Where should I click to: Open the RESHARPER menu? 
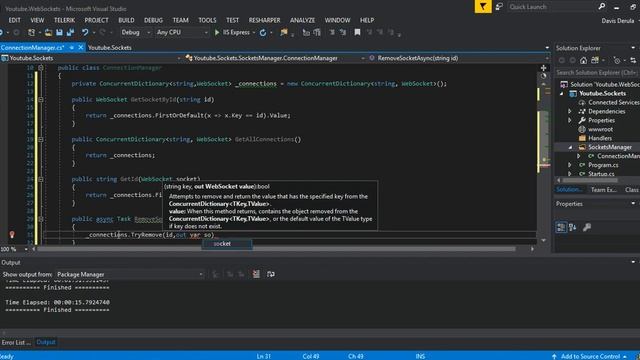point(264,20)
